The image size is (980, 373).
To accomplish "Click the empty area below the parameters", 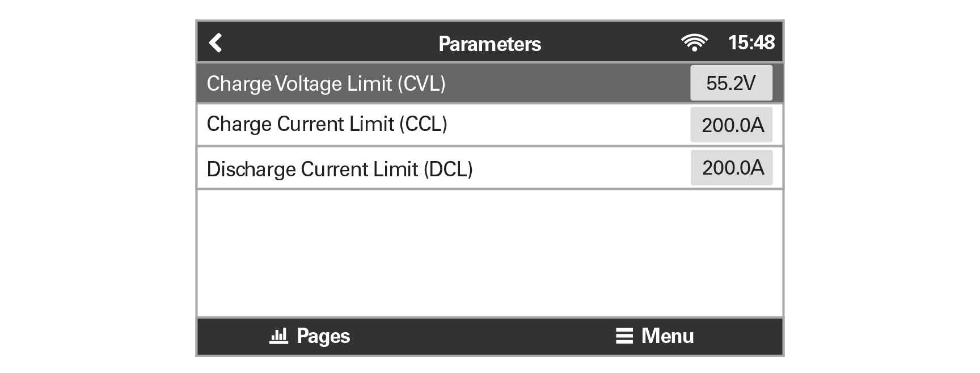I will click(489, 252).
